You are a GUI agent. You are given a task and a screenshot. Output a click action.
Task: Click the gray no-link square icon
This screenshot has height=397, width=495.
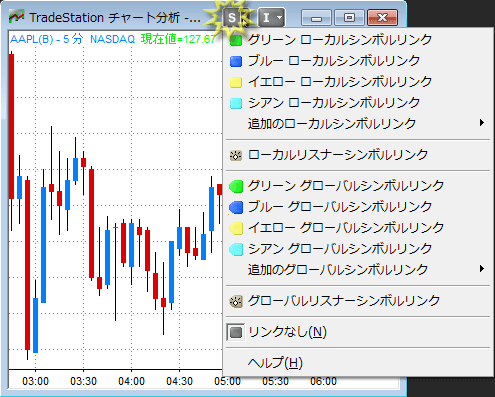tap(236, 332)
